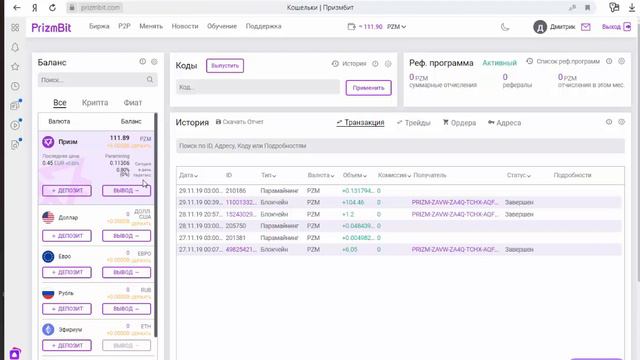Open sidebar tableau grid icon
This screenshot has height=360, width=640.
pos(15,27)
